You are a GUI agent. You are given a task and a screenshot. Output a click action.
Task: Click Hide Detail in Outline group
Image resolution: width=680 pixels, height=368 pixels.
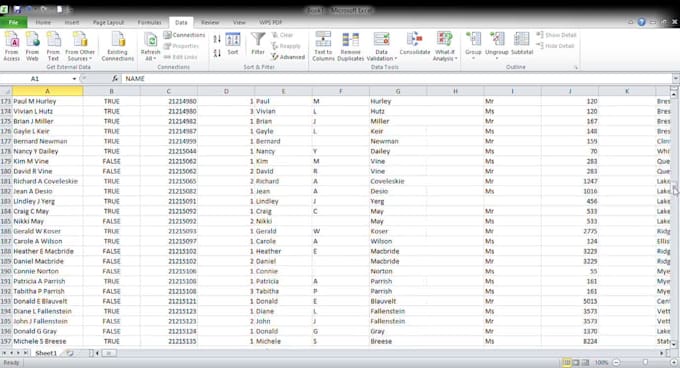point(556,46)
